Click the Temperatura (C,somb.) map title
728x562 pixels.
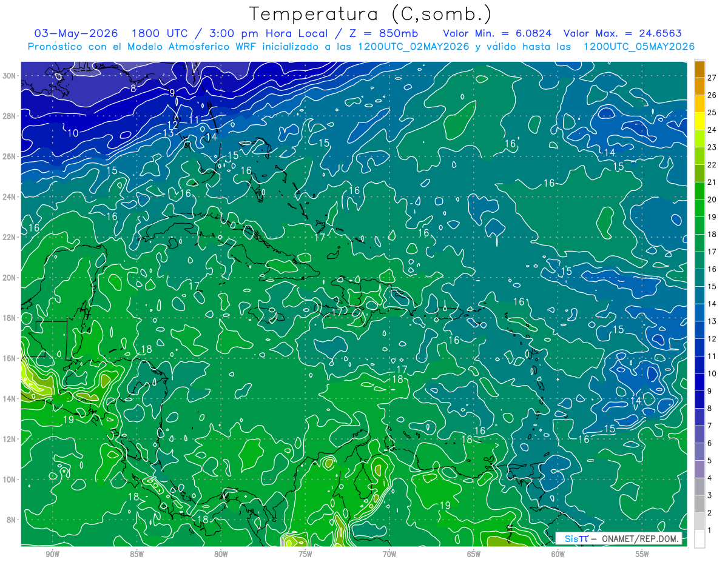[370, 15]
